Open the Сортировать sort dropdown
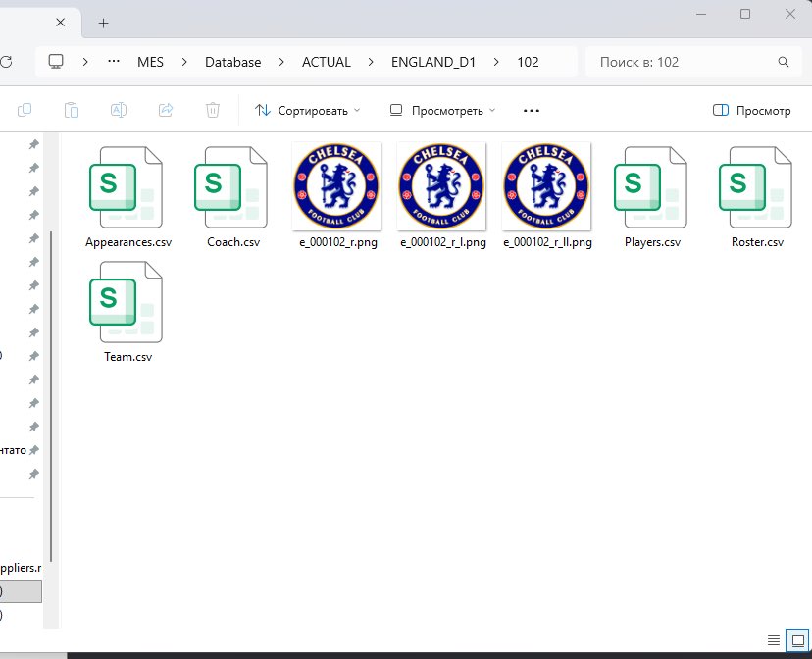Viewport: 812px width, 659px height. (308, 110)
